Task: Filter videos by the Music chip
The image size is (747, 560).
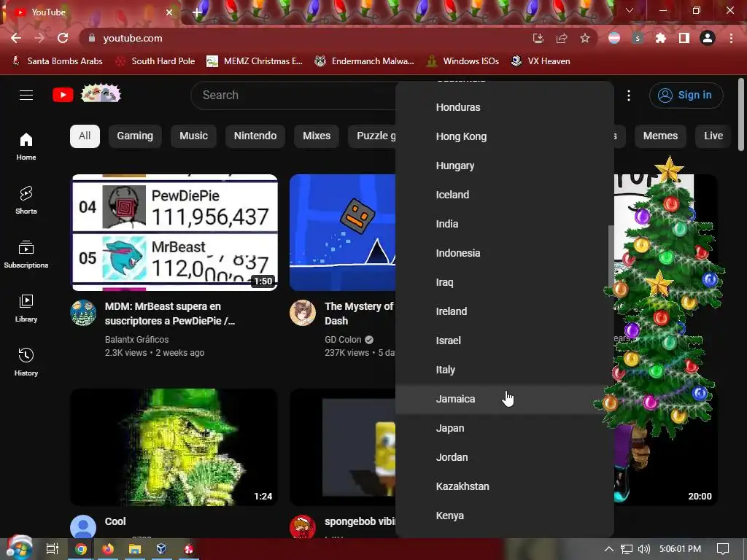Action: 193,136
